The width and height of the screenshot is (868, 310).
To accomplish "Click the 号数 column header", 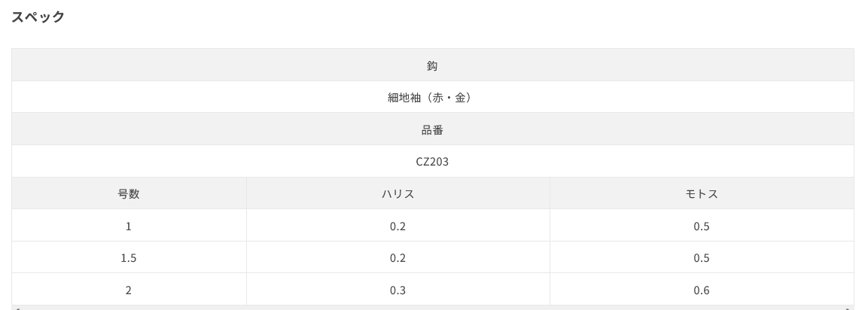I will pos(129,194).
